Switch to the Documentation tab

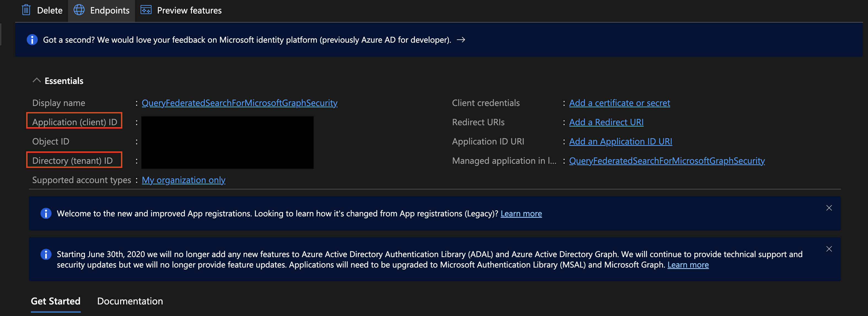pos(130,301)
